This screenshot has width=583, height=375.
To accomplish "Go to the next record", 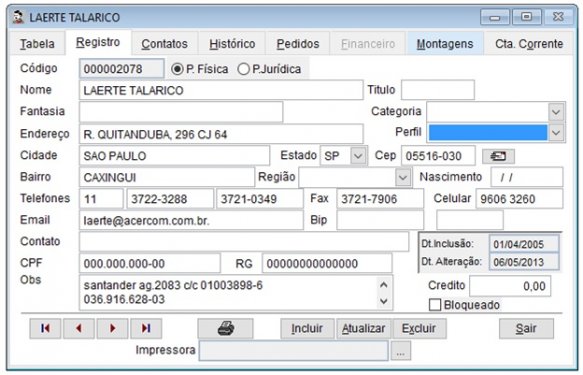I will point(112,329).
